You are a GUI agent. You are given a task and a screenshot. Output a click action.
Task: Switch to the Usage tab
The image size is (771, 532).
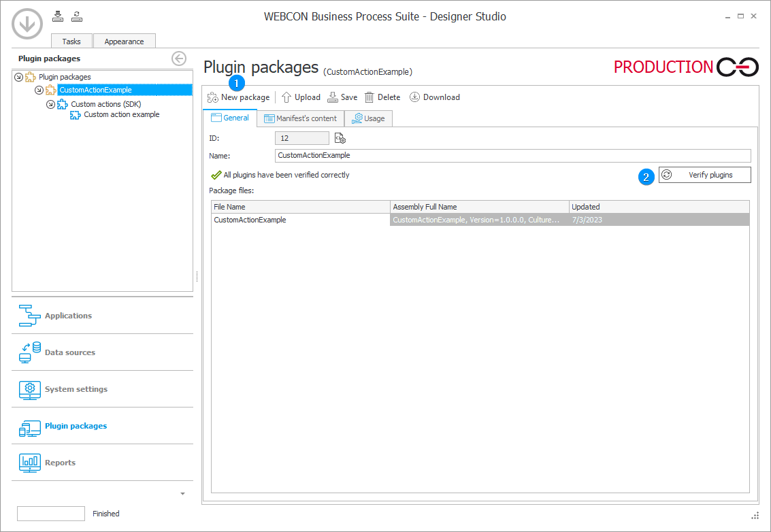368,118
